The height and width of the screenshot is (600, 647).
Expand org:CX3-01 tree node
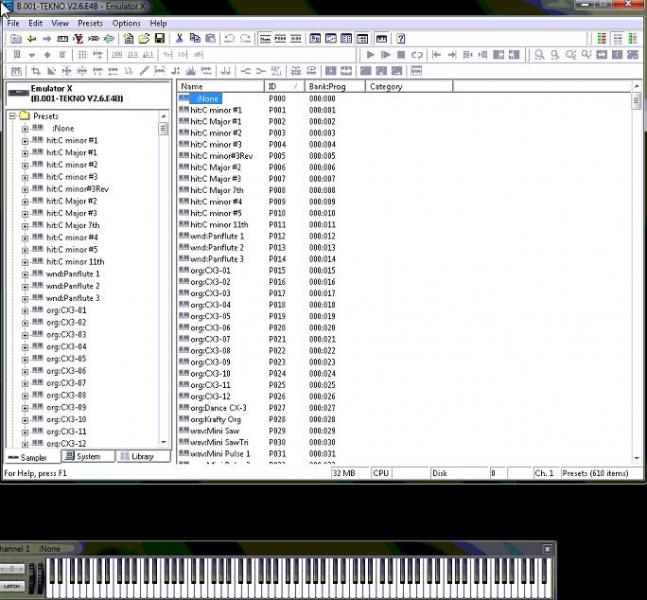25,311
